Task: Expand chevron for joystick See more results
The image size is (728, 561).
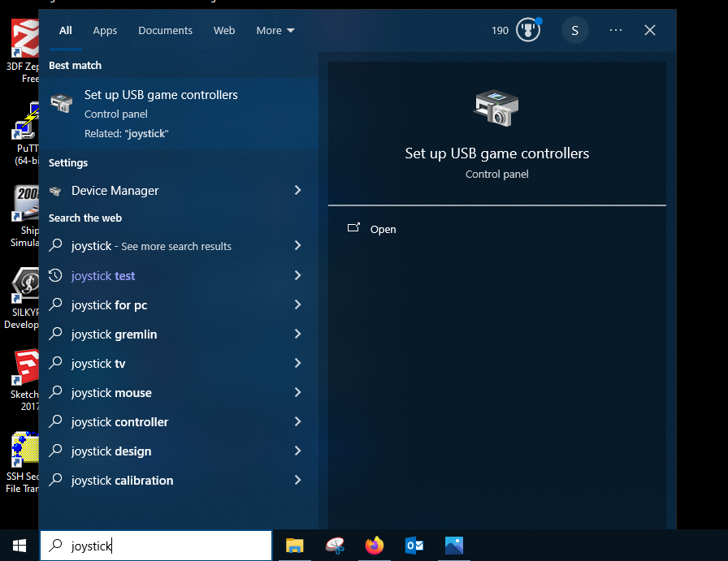Action: pos(297,245)
